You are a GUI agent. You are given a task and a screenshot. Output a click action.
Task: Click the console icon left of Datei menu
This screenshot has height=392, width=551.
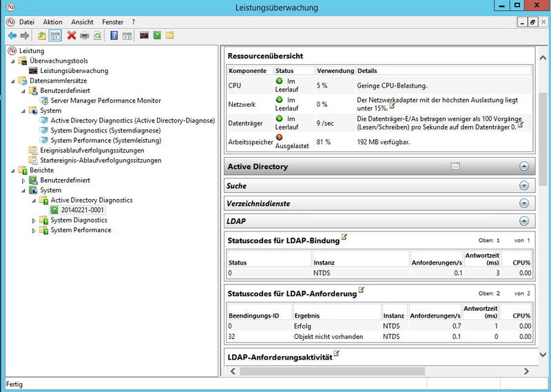coord(11,22)
